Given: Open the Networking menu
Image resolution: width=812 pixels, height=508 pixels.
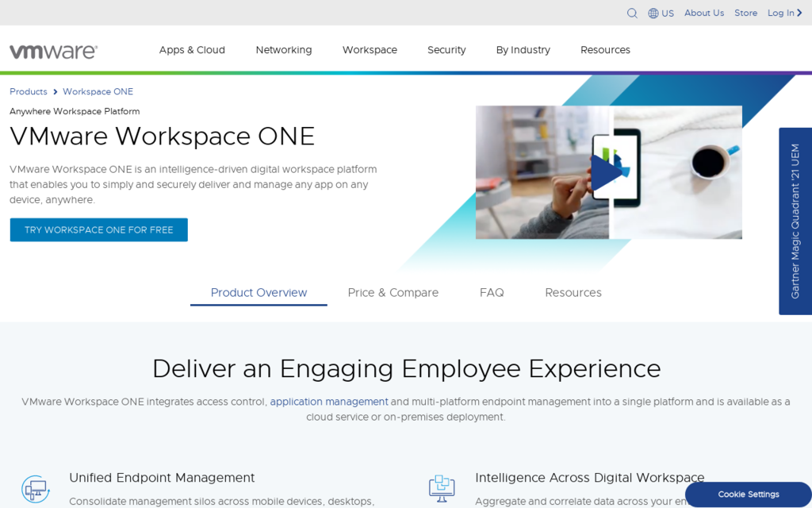Looking at the screenshot, I should pyautogui.click(x=283, y=49).
